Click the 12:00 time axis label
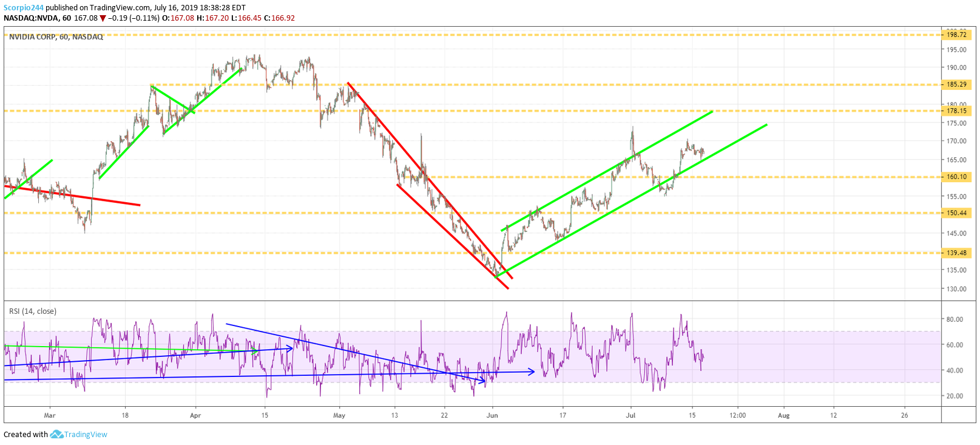Image resolution: width=980 pixels, height=445 pixels. click(x=738, y=415)
